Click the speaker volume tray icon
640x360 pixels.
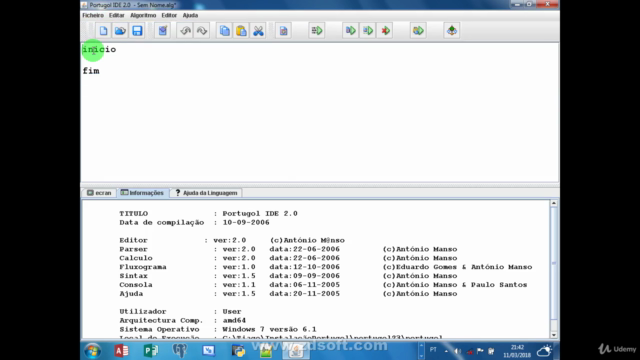458,351
